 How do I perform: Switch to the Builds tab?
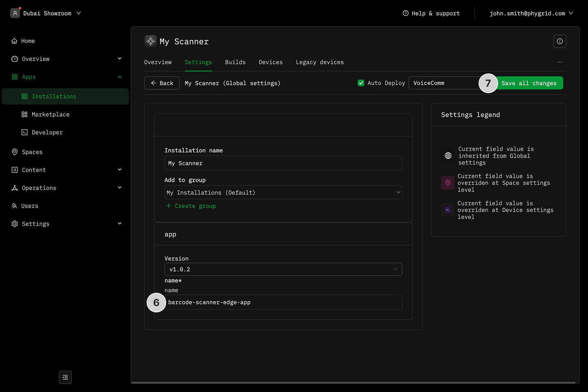[235, 62]
